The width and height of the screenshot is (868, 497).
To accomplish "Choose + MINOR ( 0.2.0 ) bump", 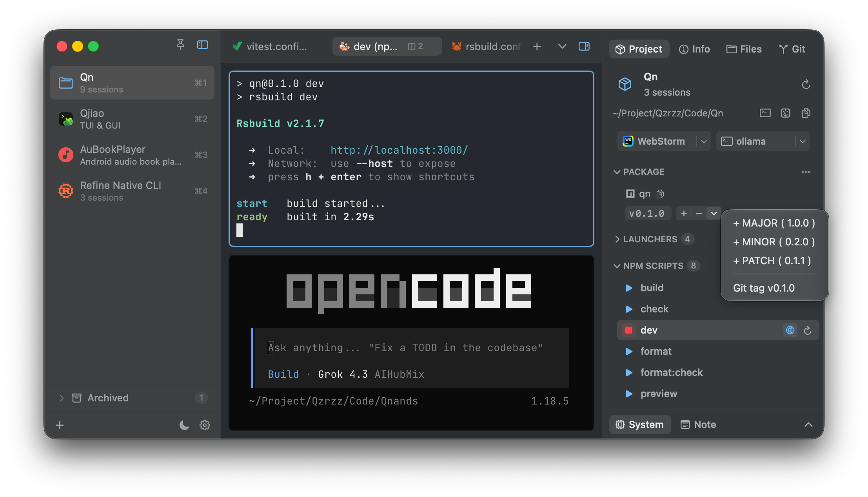I will 774,242.
